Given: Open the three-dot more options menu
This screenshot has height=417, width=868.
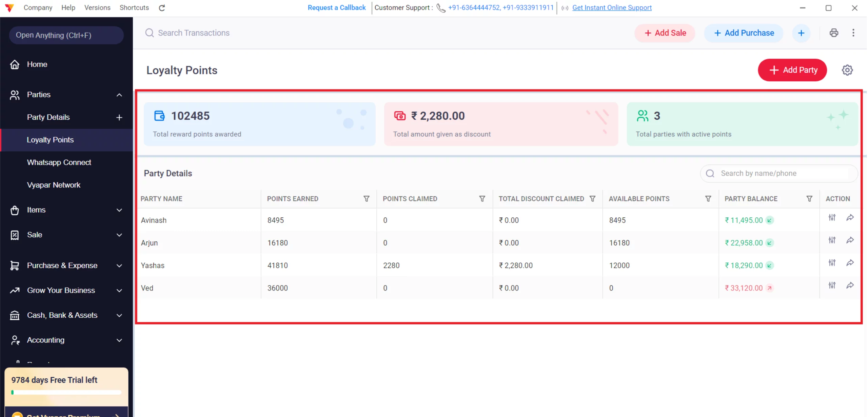Looking at the screenshot, I should (x=853, y=33).
